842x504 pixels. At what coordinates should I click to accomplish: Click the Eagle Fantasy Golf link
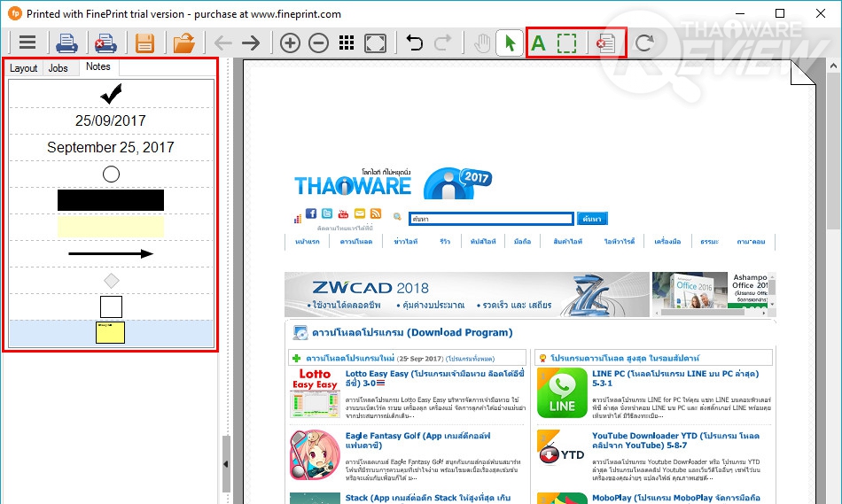tap(417, 440)
